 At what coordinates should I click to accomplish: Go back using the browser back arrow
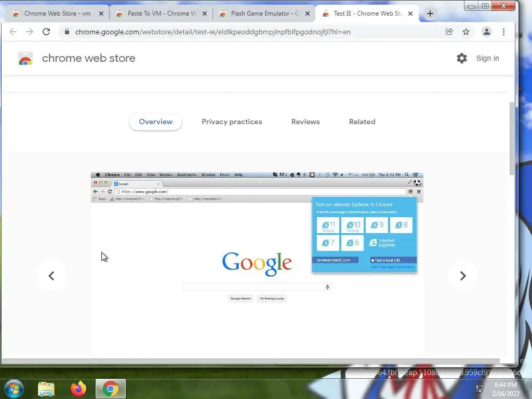[13, 32]
